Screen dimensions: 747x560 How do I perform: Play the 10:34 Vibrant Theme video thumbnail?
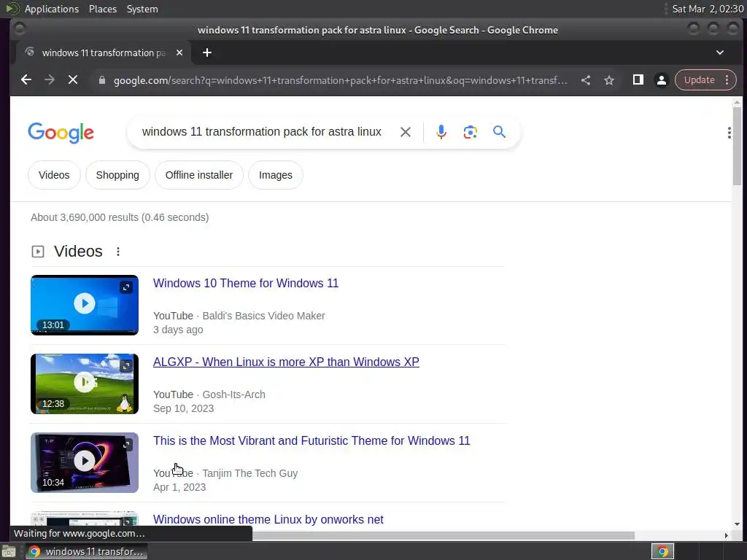pyautogui.click(x=85, y=462)
